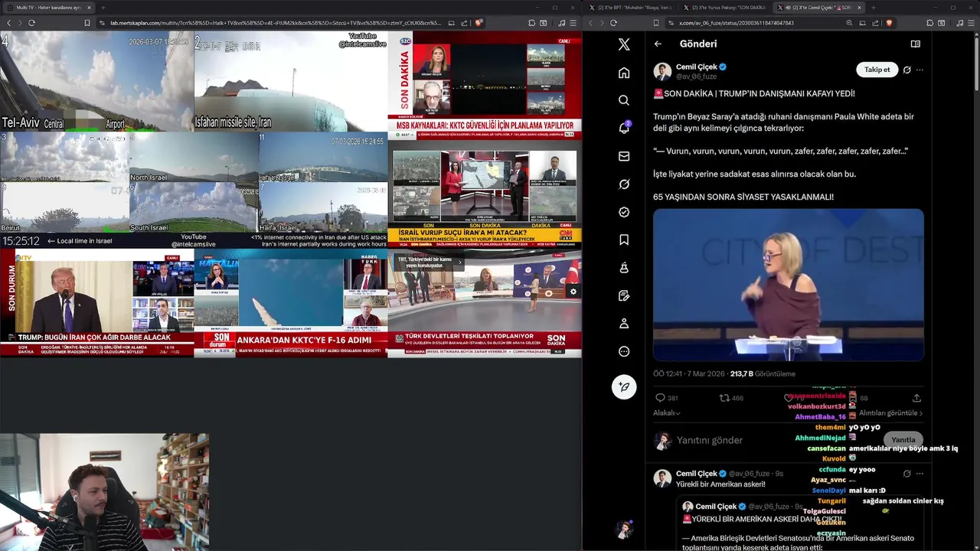This screenshot has height=551, width=980.
Task: Ask Grok about the Cemil Çiçek post
Action: click(906, 70)
